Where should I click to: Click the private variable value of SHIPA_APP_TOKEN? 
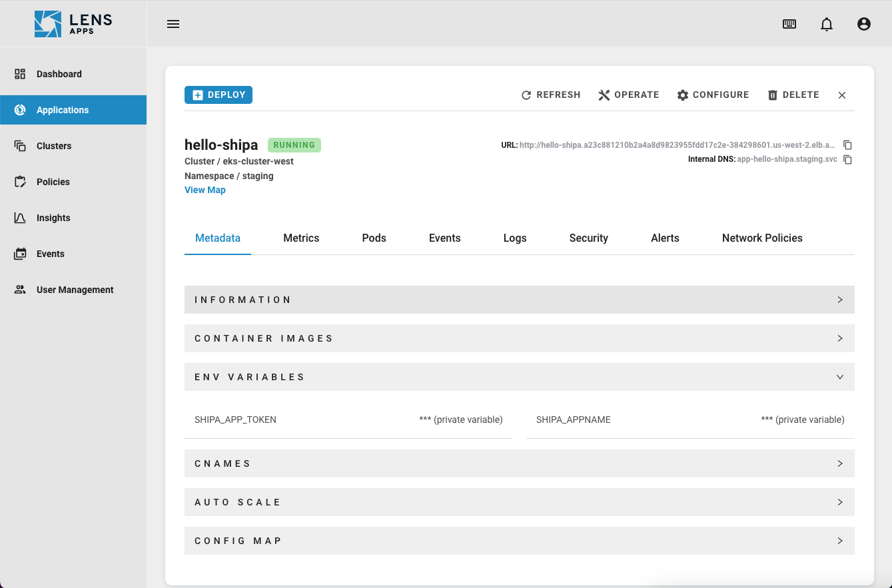click(461, 420)
